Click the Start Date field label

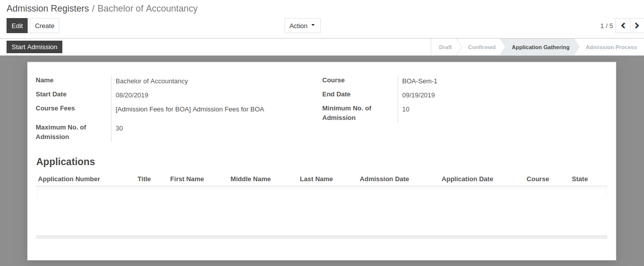[x=51, y=94]
